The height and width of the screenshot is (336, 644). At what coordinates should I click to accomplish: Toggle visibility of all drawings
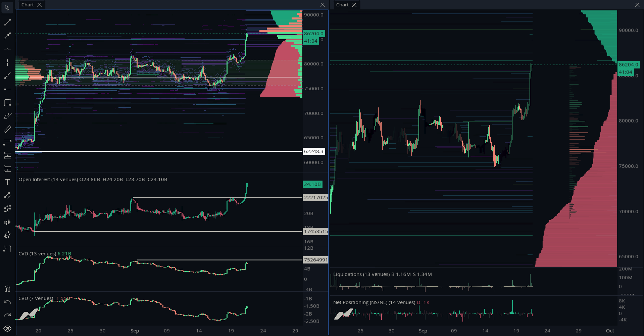pyautogui.click(x=7, y=329)
